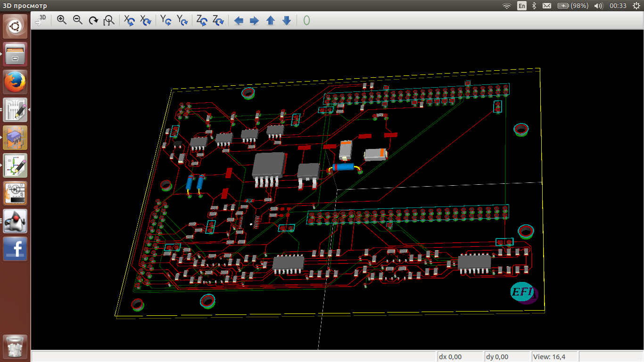Rotate X clockwise
Viewport: 644px width, 362px height.
point(146,20)
